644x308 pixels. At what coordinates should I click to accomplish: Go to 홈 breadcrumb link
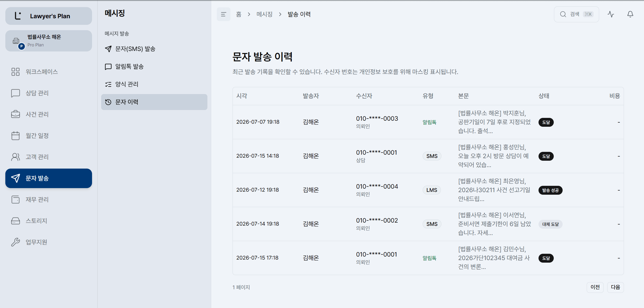point(239,14)
